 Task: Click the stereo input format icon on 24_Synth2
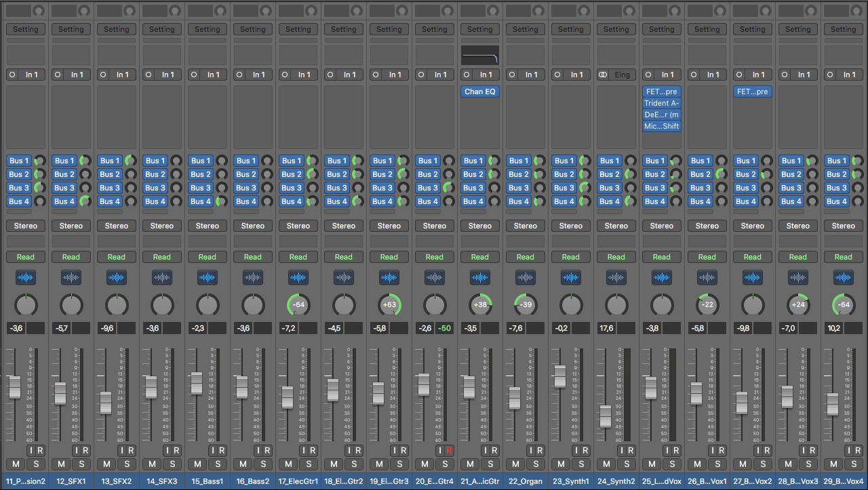[603, 75]
